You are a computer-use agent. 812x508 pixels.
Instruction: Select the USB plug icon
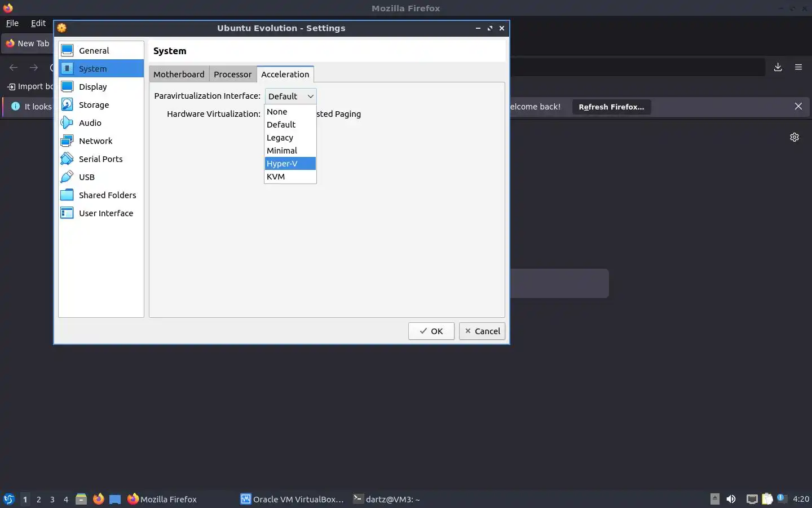[x=67, y=177]
